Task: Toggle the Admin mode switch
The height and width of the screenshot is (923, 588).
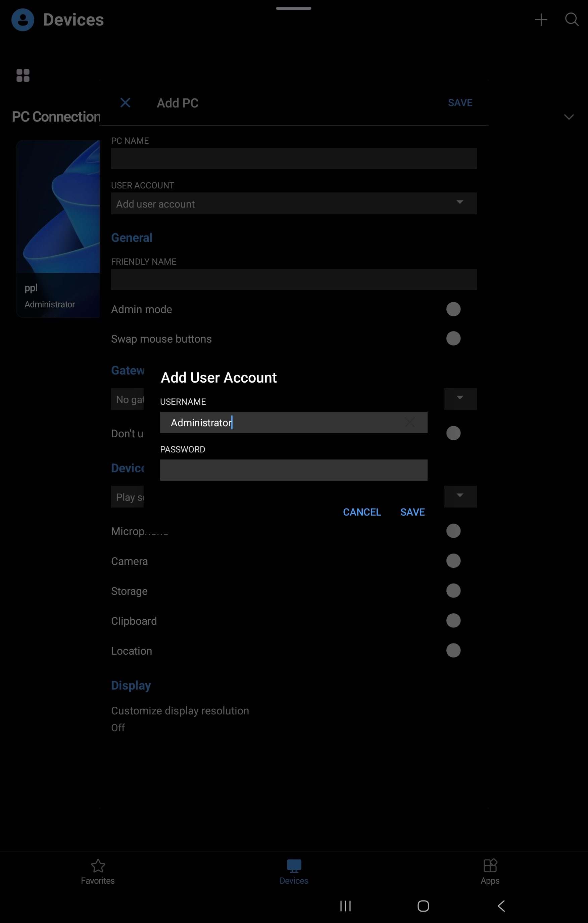Action: pos(453,309)
